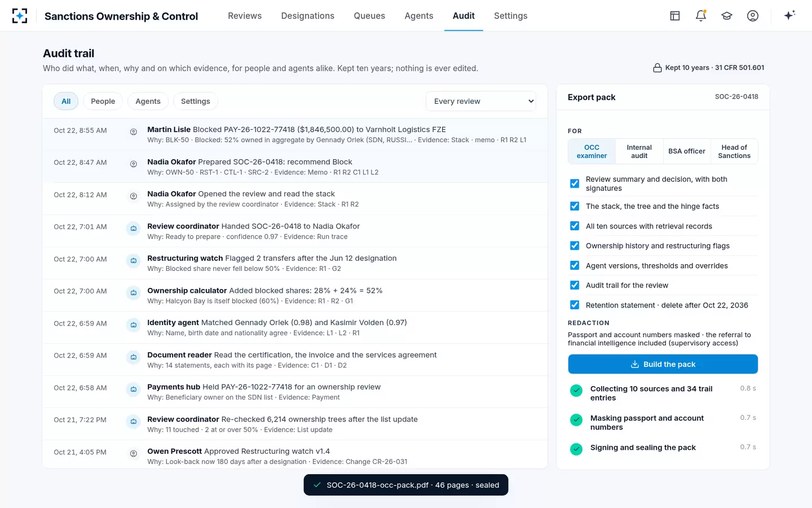Open the layout panel icon in header
The image size is (812, 508).
click(675, 16)
